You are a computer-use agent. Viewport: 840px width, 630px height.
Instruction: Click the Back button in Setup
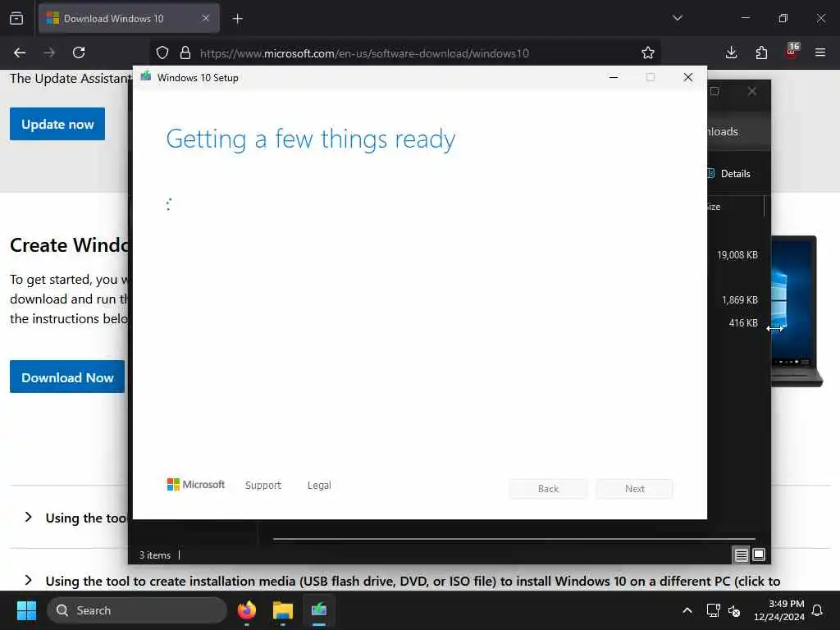click(548, 489)
